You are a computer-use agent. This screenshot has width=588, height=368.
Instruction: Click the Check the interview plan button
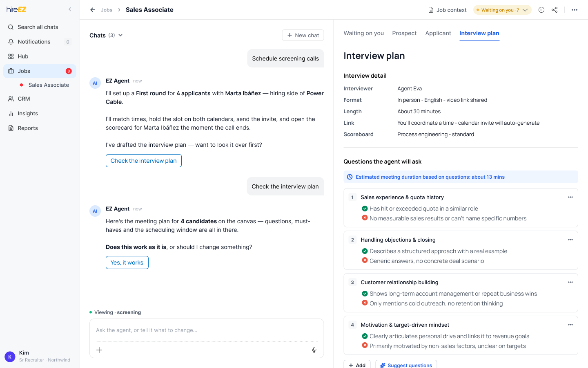(144, 161)
